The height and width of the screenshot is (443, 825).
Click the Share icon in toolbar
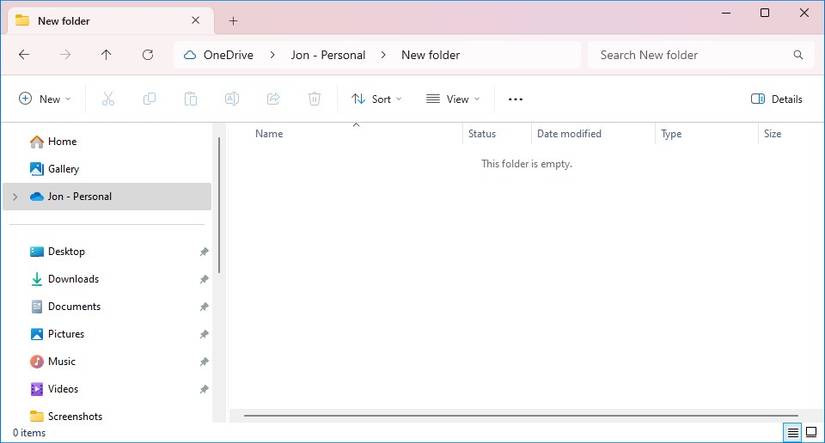coord(273,99)
